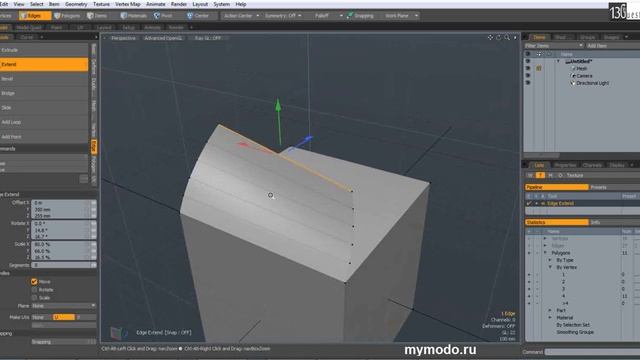Open the Texture menu

pos(101,4)
